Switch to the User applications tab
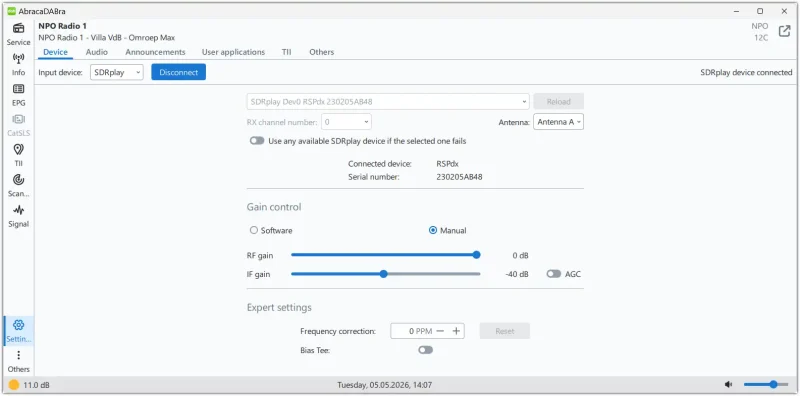Screen dimensions: 800x396 (233, 52)
